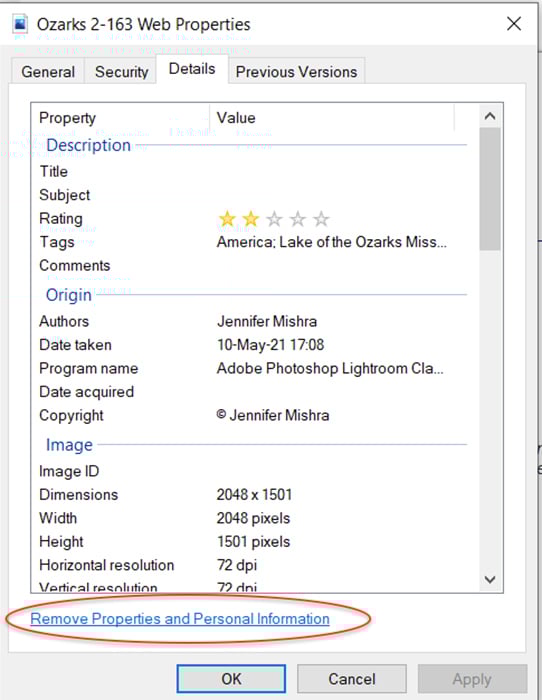
Task: Click the Origin section header
Action: (x=69, y=295)
